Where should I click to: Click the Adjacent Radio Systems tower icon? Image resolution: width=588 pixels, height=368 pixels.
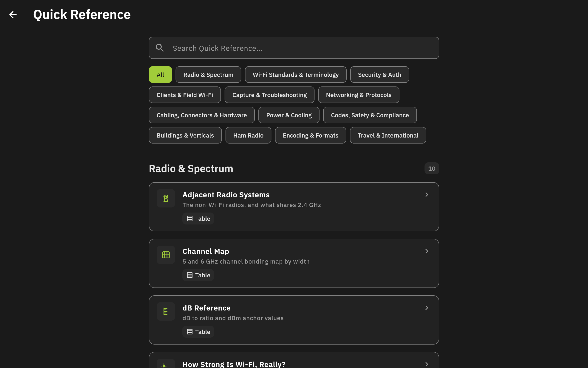click(166, 198)
